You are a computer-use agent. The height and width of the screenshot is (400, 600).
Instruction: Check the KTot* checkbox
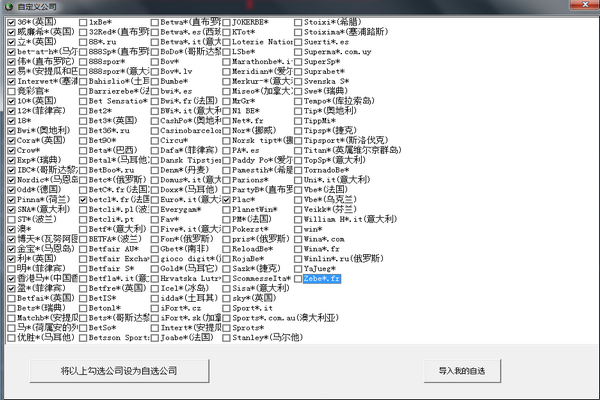pyautogui.click(x=227, y=32)
